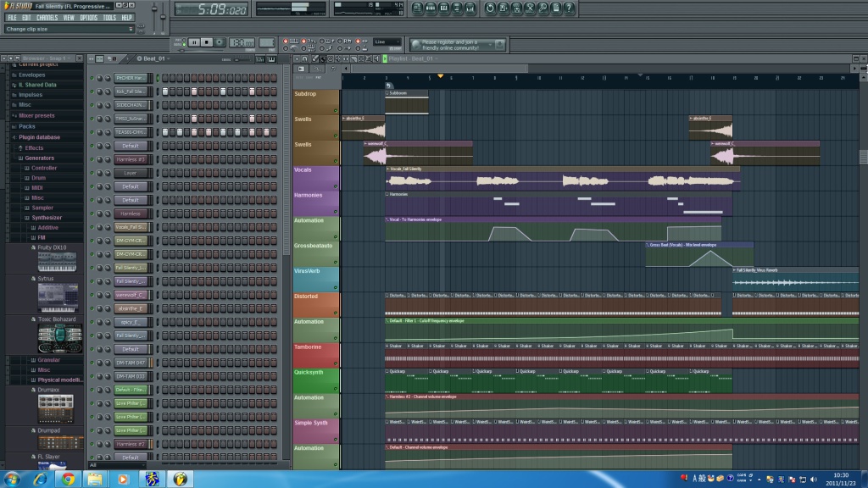
Task: Click the green playlist play icon
Action: click(385, 58)
